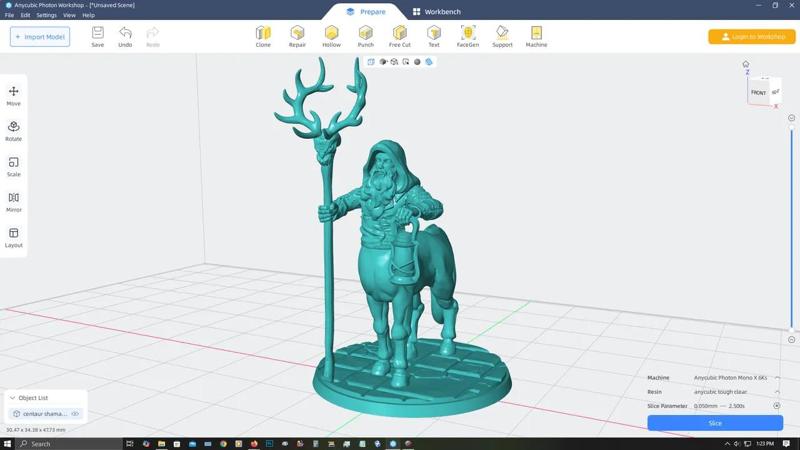The height and width of the screenshot is (450, 800).
Task: Click the wireframe cube display icon
Action: (394, 62)
